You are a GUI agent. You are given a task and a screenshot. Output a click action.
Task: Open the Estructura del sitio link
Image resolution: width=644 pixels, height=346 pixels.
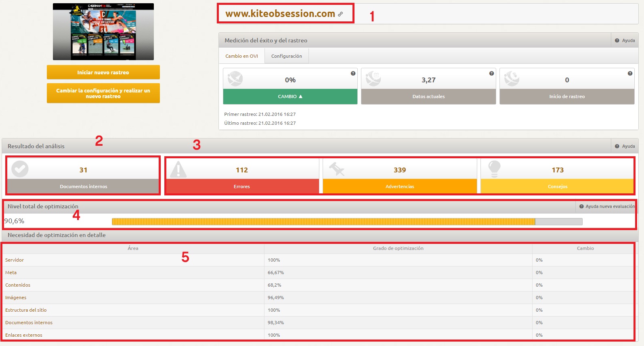26,310
